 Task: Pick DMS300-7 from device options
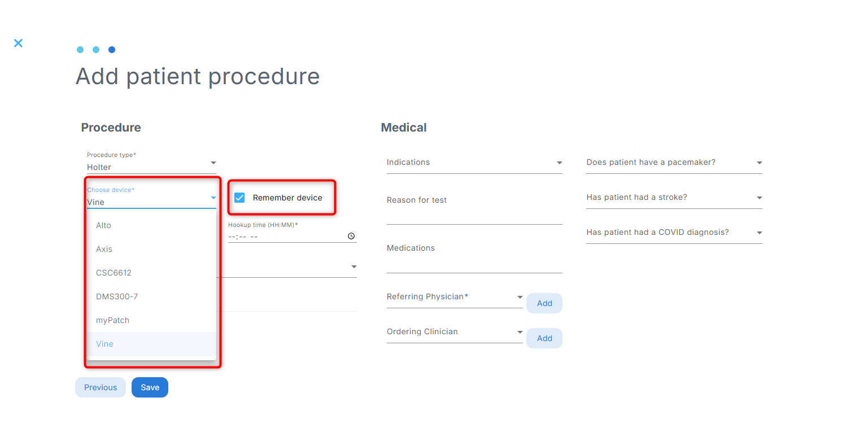151,296
